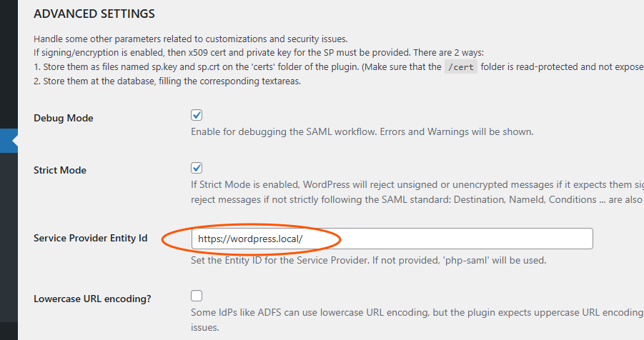The image size is (644, 340).
Task: Click the Service Provider Entity Id label
Action: (91, 238)
